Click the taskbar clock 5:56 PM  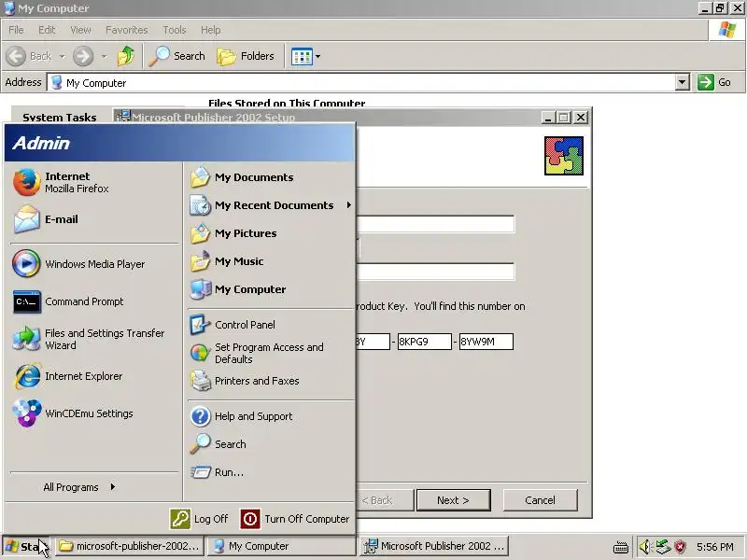714,547
